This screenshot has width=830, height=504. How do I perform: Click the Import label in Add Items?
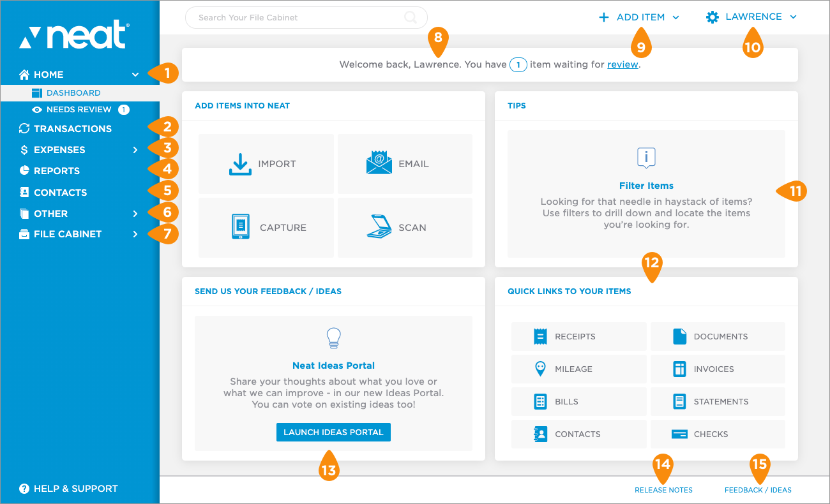coord(277,164)
